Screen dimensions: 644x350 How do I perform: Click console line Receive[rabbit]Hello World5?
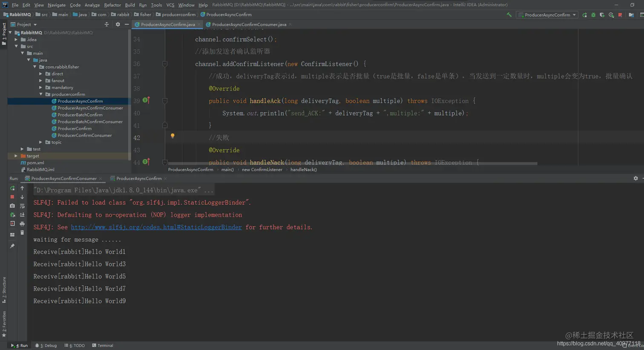click(80, 276)
